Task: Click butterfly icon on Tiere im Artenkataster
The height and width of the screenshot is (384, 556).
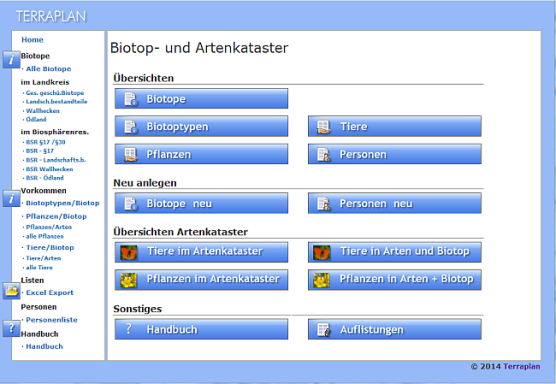Action: click(x=129, y=252)
